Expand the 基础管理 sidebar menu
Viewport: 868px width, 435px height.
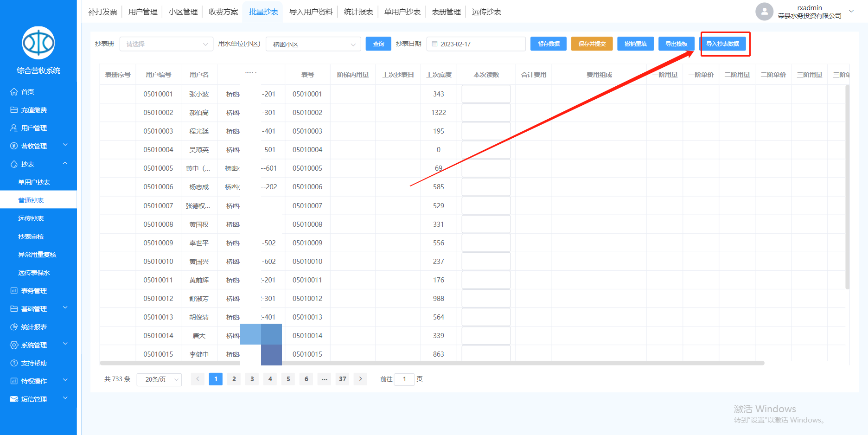[x=65, y=308]
